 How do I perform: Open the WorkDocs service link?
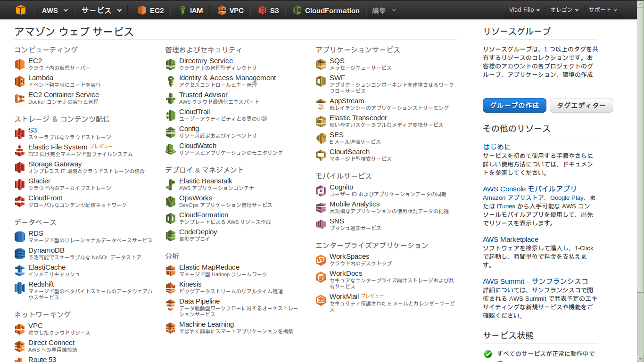coord(346,273)
